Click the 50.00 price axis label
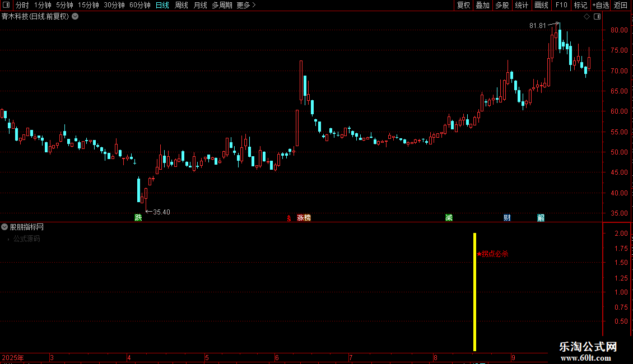 tap(619, 152)
